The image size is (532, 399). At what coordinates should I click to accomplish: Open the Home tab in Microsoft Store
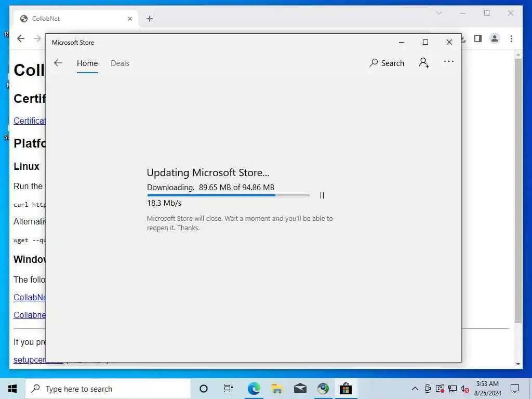click(x=87, y=63)
